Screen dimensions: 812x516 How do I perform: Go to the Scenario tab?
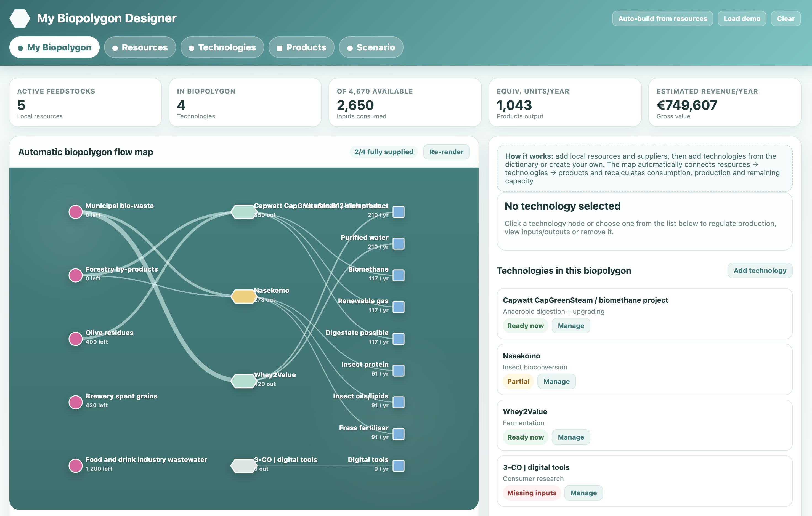[x=371, y=47]
